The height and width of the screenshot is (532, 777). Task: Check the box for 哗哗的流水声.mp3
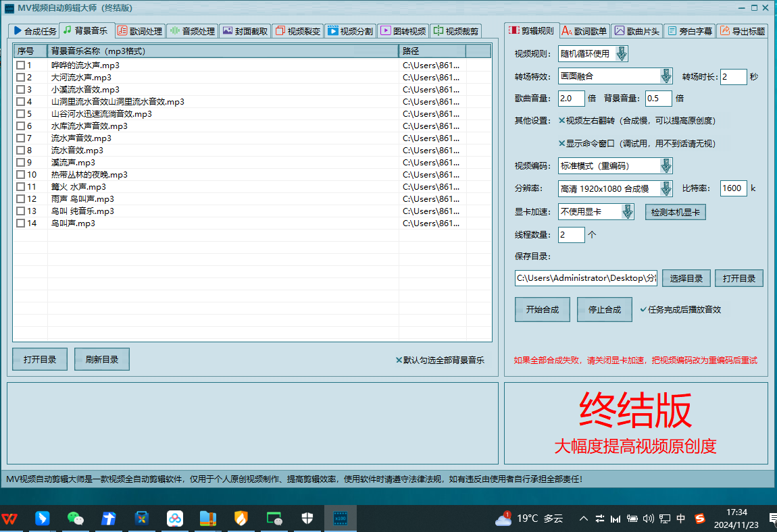[x=20, y=65]
